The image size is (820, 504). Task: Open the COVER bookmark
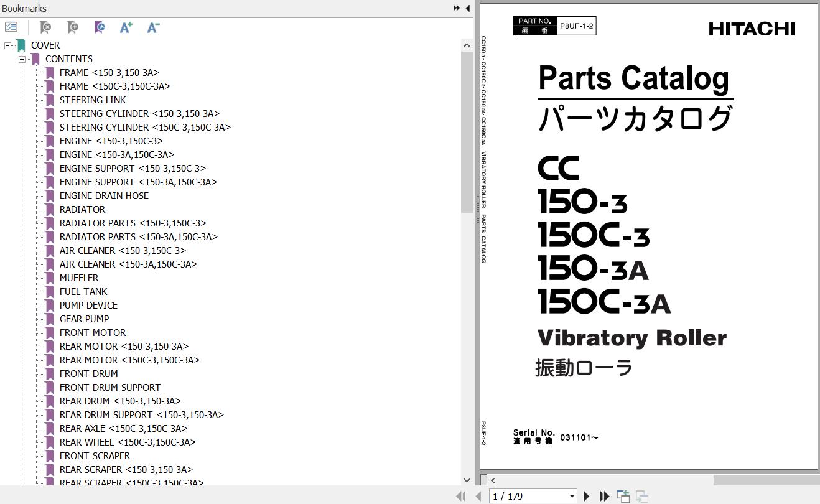point(45,45)
